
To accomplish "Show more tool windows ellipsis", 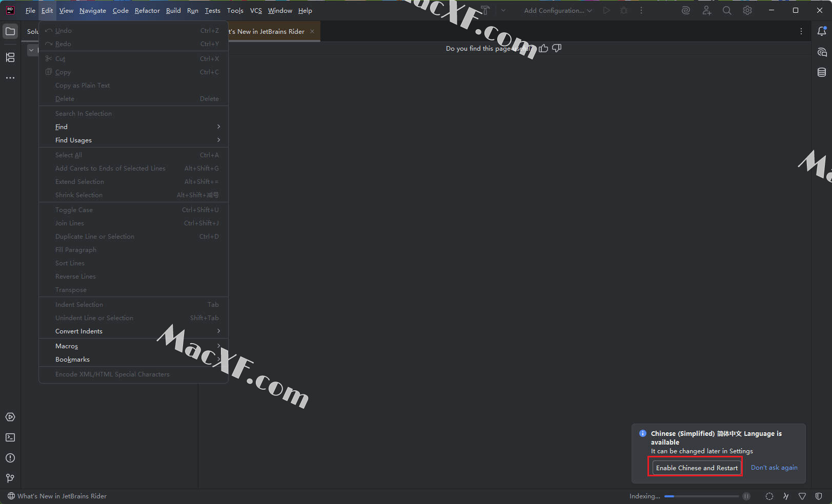I will click(x=10, y=78).
